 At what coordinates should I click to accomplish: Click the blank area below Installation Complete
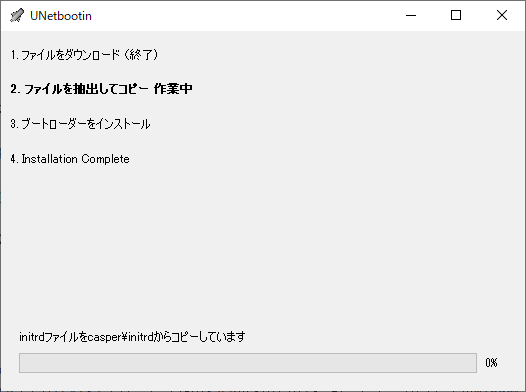[262, 245]
